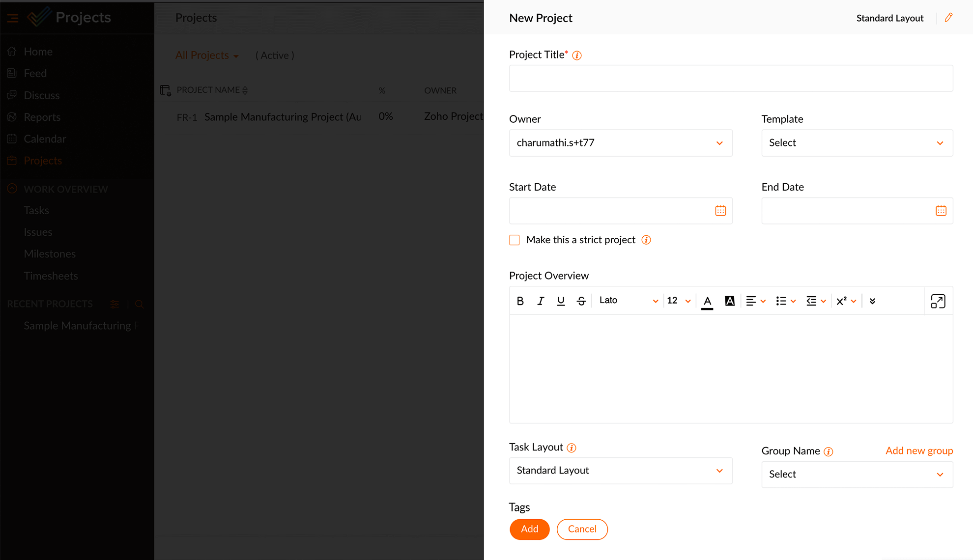This screenshot has width=973, height=560.
Task: Click the Strikethrough formatting icon
Action: [x=580, y=301]
